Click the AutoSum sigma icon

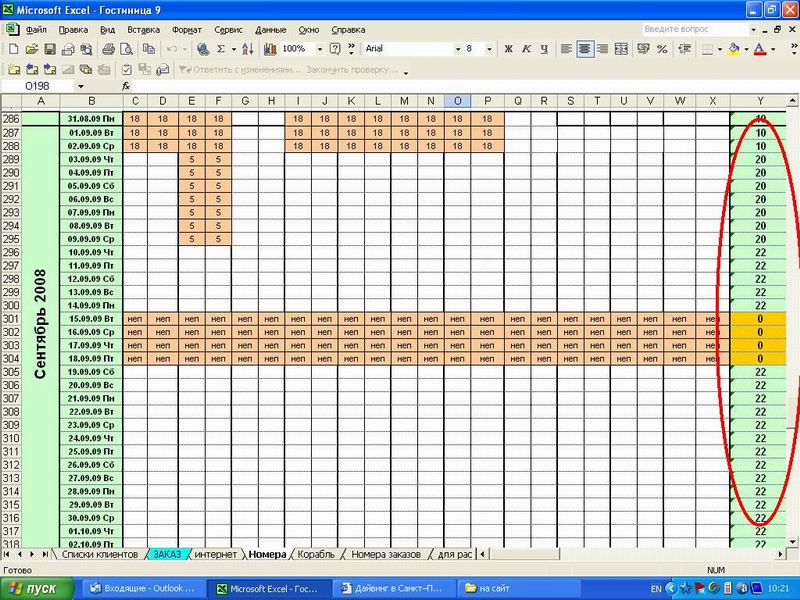(x=221, y=48)
